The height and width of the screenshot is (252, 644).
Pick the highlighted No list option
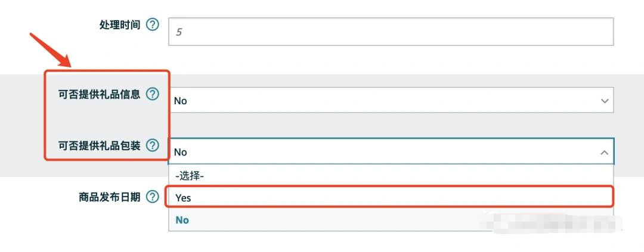(x=182, y=220)
